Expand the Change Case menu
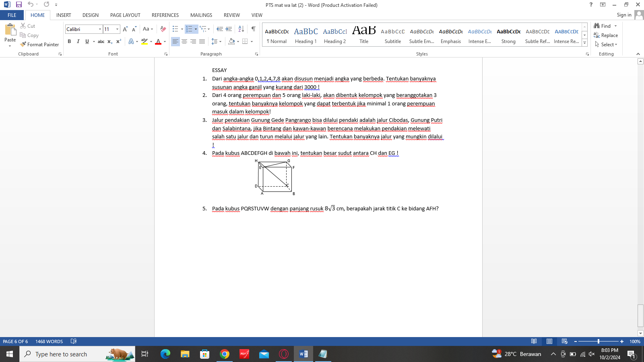Image resolution: width=644 pixels, height=362 pixels. coord(148,29)
